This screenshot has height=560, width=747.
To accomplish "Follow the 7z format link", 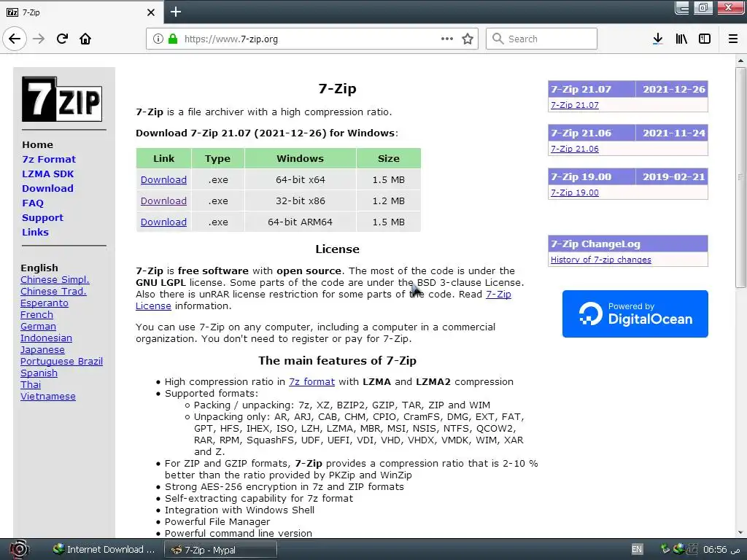I will click(311, 382).
